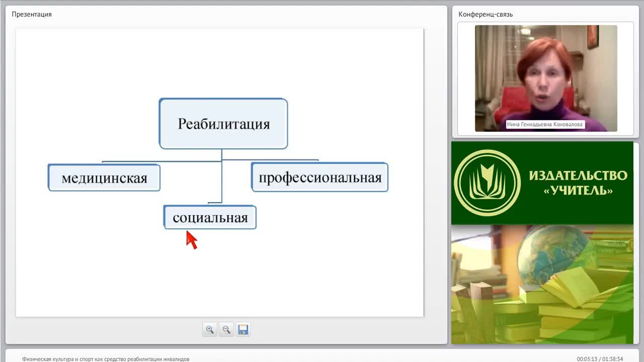644x362 pixels.
Task: Click the 'Конференц-связь' panel title
Action: coord(486,14)
